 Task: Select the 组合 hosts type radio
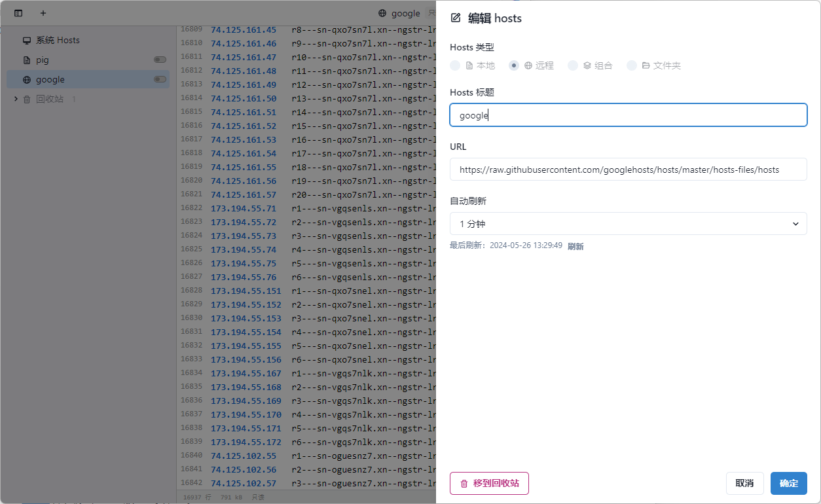click(573, 65)
